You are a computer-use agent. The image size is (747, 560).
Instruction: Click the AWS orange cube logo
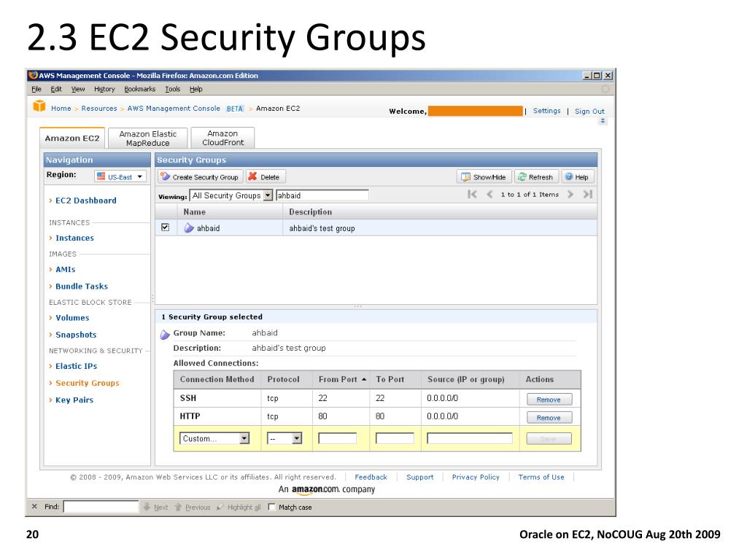point(39,106)
